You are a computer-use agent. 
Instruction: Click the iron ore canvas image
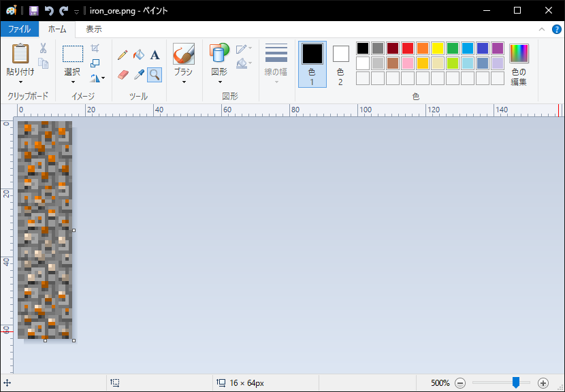pos(45,230)
